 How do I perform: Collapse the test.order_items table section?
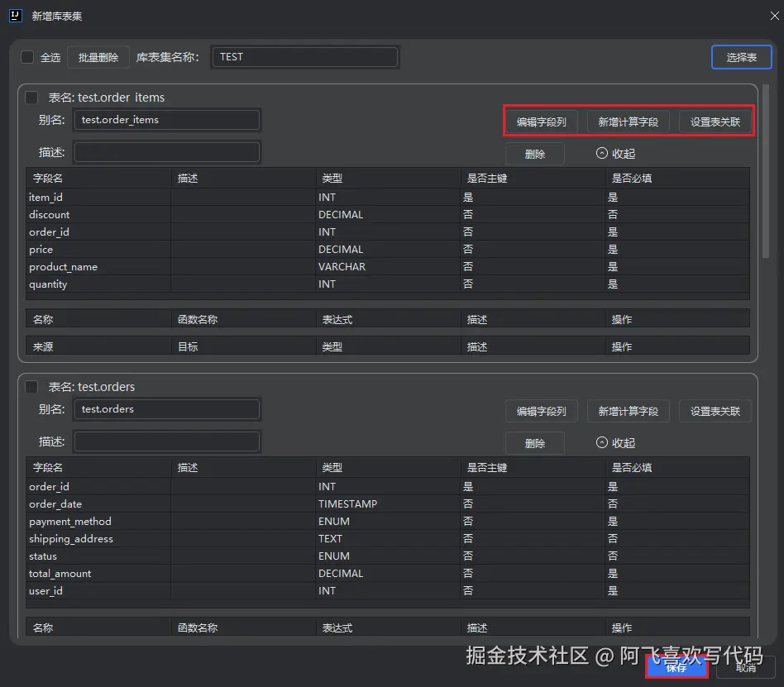[615, 154]
